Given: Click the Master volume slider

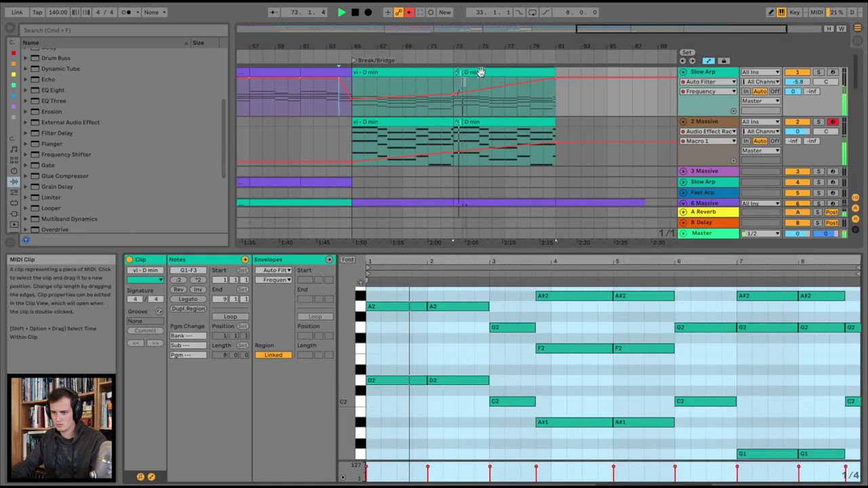Looking at the screenshot, I should [x=797, y=233].
